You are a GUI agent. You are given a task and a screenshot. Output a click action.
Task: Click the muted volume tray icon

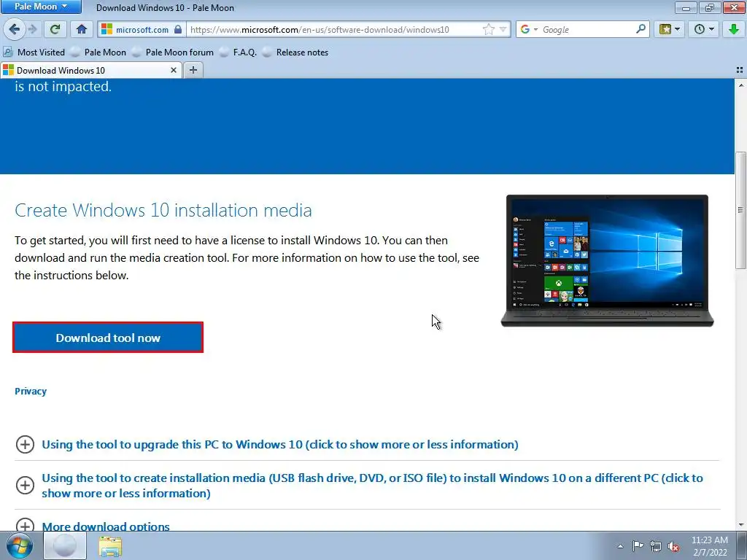(x=673, y=546)
